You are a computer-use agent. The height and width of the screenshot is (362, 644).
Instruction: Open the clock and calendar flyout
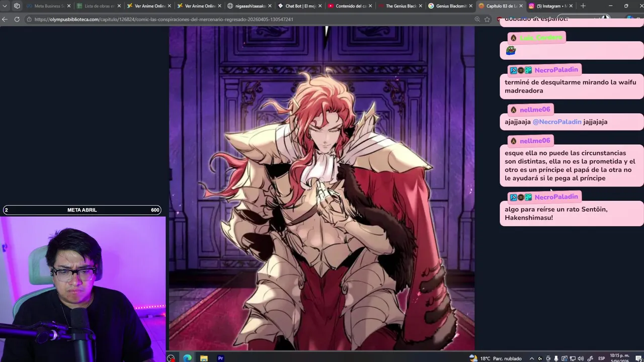[619, 358]
